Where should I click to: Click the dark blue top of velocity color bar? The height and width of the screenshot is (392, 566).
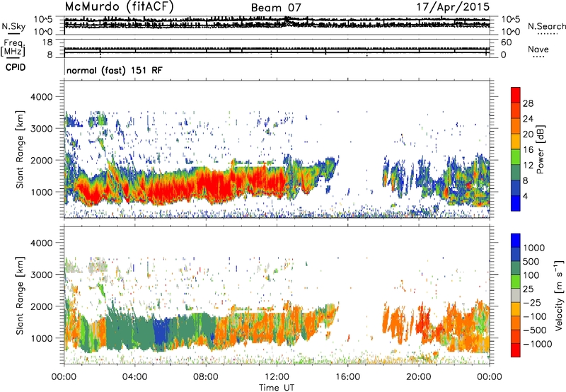coord(516,241)
